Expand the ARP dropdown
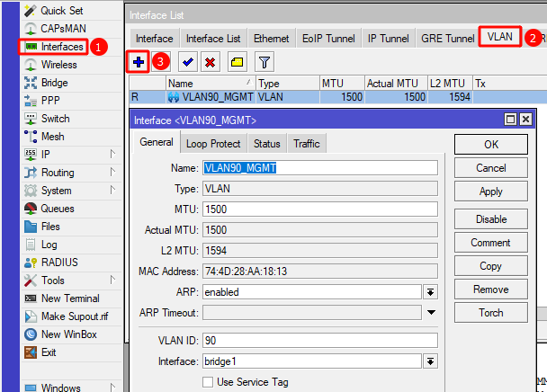Screen dimensions: 547x392 coord(430,292)
